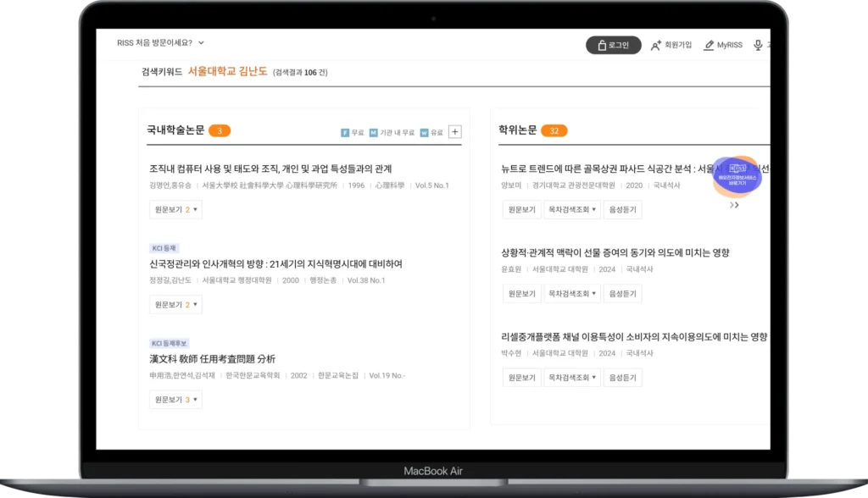Open paper '조직내 컴퓨터 사용 및 태도와 조직'
Image resolution: width=868 pixels, height=498 pixels.
(270, 169)
